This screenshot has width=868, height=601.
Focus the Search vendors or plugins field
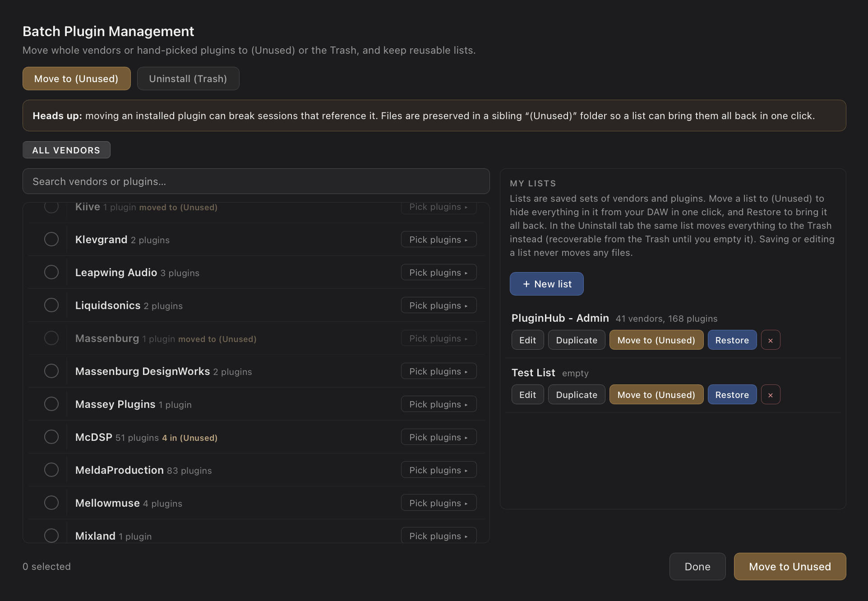256,181
